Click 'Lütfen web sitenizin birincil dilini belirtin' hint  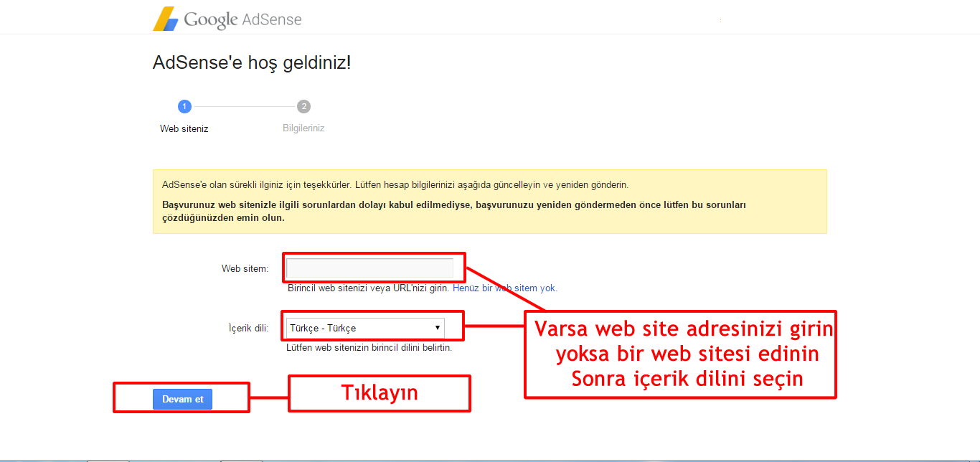(x=369, y=347)
